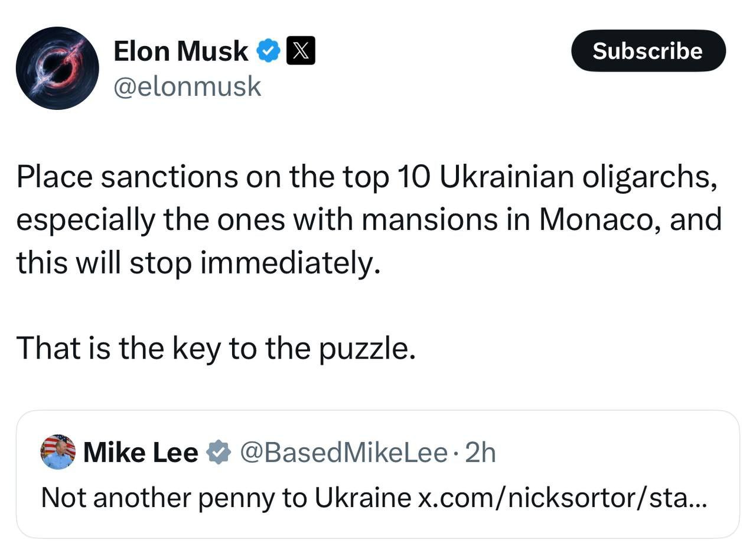The height and width of the screenshot is (546, 756).
Task: Click the X affiliation badge icon
Action: tap(301, 51)
